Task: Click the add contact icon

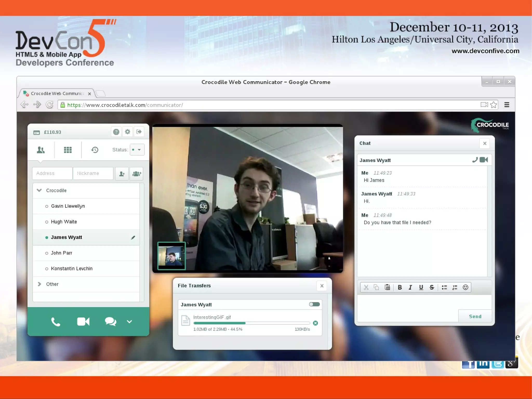Action: point(122,174)
